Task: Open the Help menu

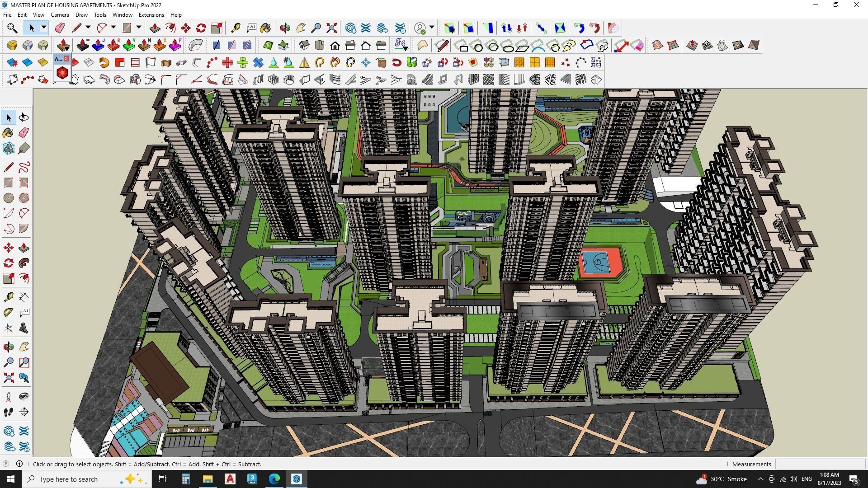Action: click(176, 15)
